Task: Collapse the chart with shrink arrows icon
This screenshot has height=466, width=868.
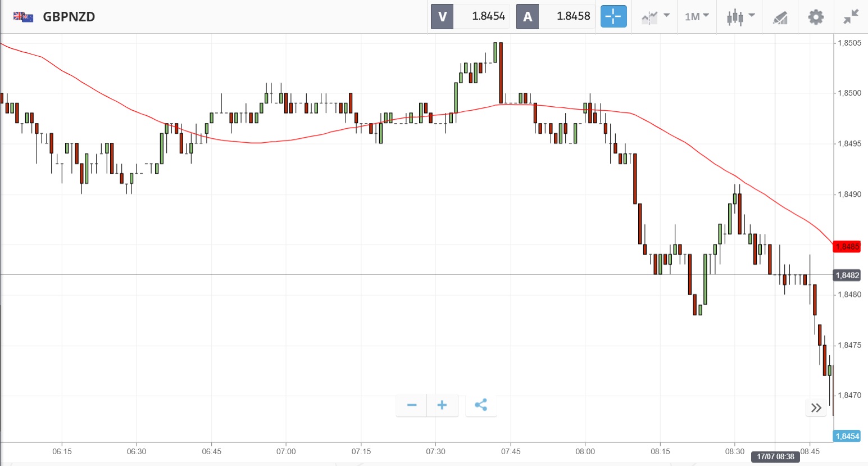Action: pyautogui.click(x=851, y=17)
